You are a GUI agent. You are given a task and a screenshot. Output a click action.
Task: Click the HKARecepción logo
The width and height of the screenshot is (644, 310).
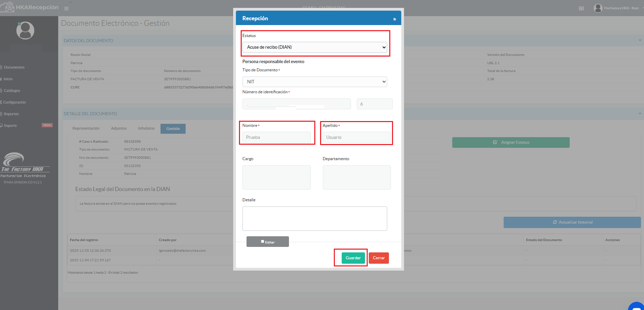point(30,7)
